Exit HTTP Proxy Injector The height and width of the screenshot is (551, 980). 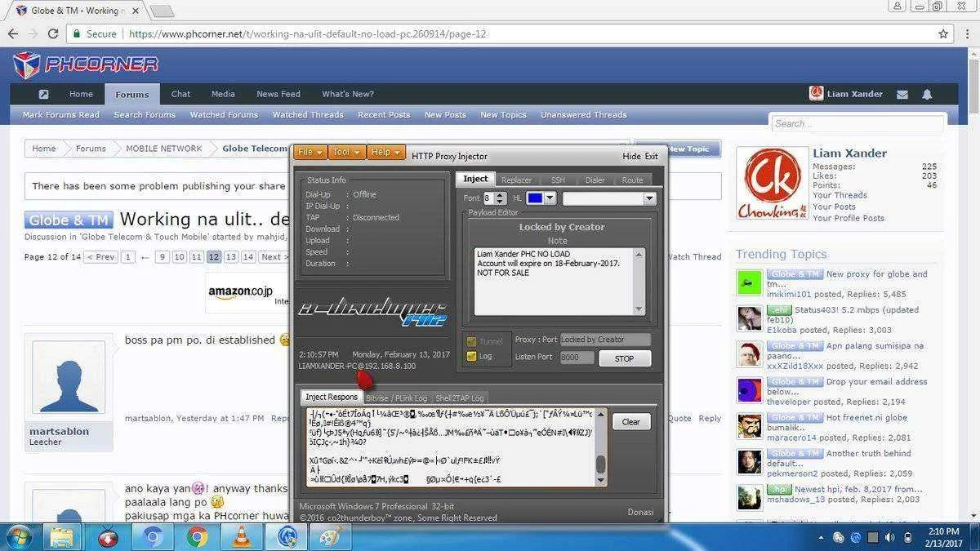pos(651,156)
